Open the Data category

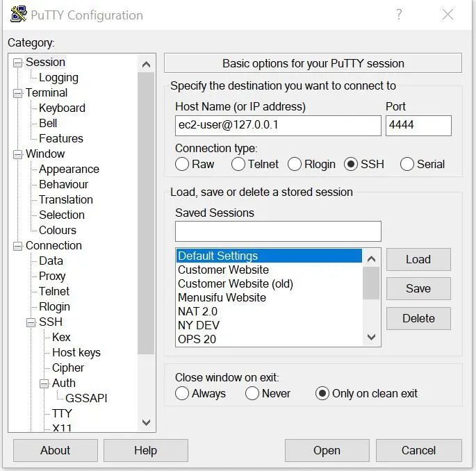click(x=51, y=261)
